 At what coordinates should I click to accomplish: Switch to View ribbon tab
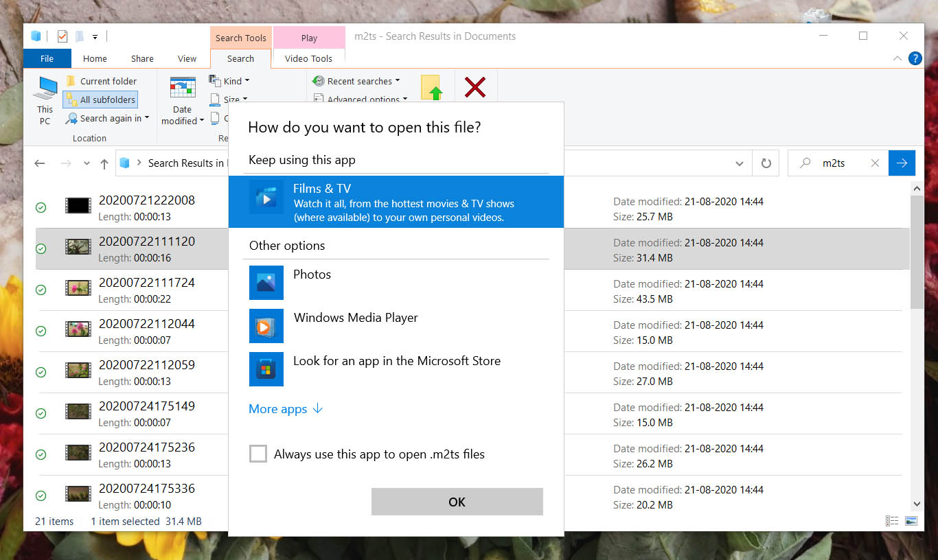tap(187, 58)
